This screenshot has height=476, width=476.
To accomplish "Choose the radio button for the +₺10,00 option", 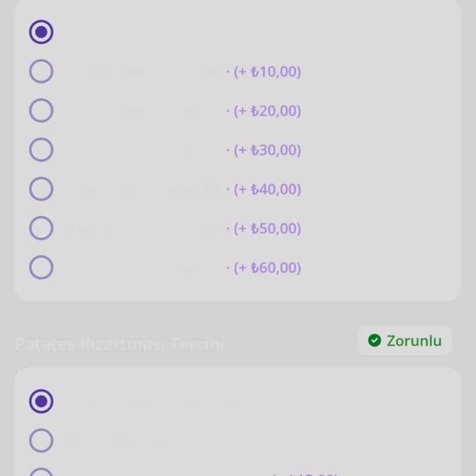I will (x=41, y=71).
